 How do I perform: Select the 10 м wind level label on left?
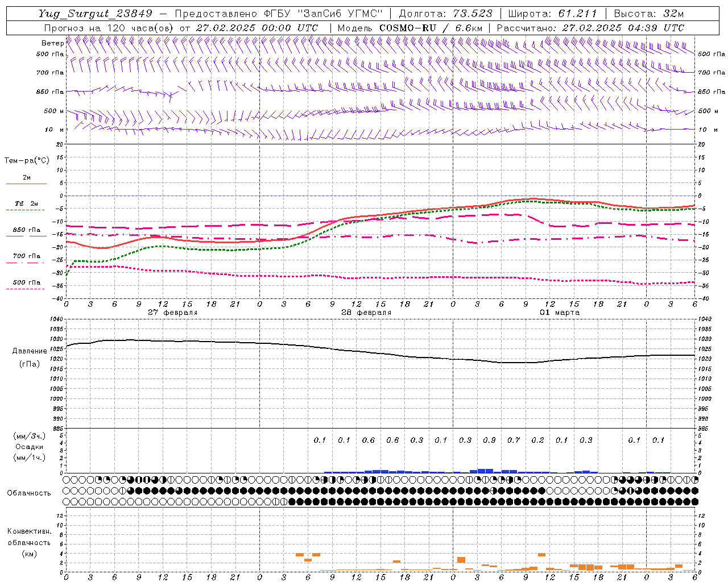pyautogui.click(x=54, y=130)
